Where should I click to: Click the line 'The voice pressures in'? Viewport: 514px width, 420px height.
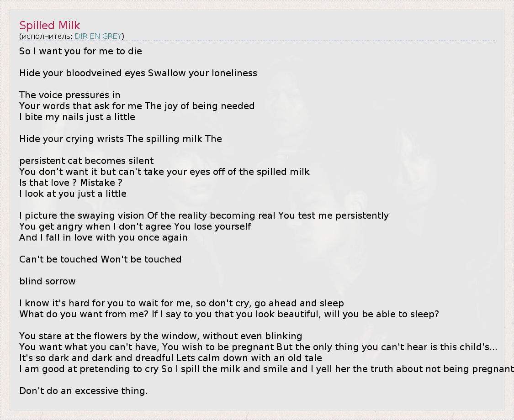[x=69, y=95]
